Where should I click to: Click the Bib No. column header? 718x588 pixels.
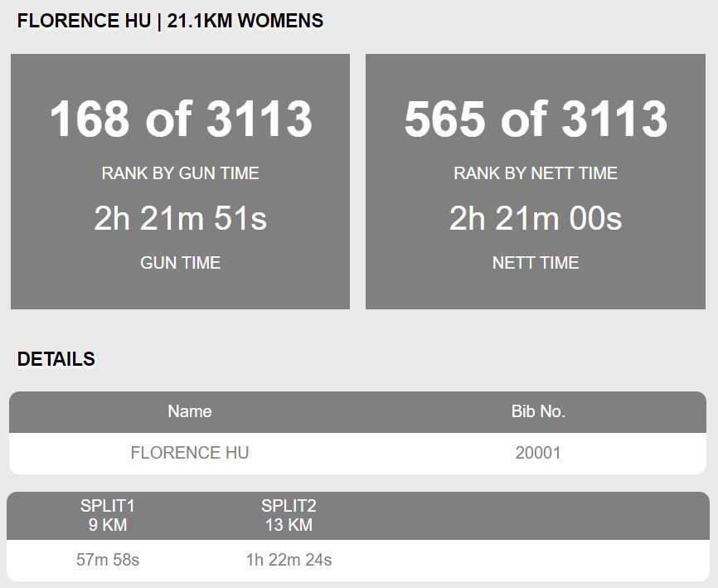pyautogui.click(x=539, y=411)
